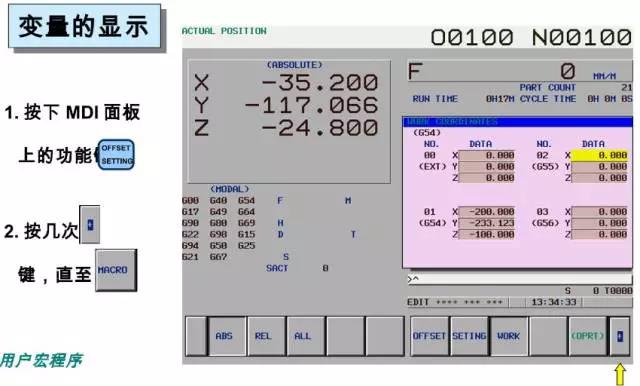Select the (OPRT) operation softkey
The width and height of the screenshot is (640, 386).
tap(588, 336)
